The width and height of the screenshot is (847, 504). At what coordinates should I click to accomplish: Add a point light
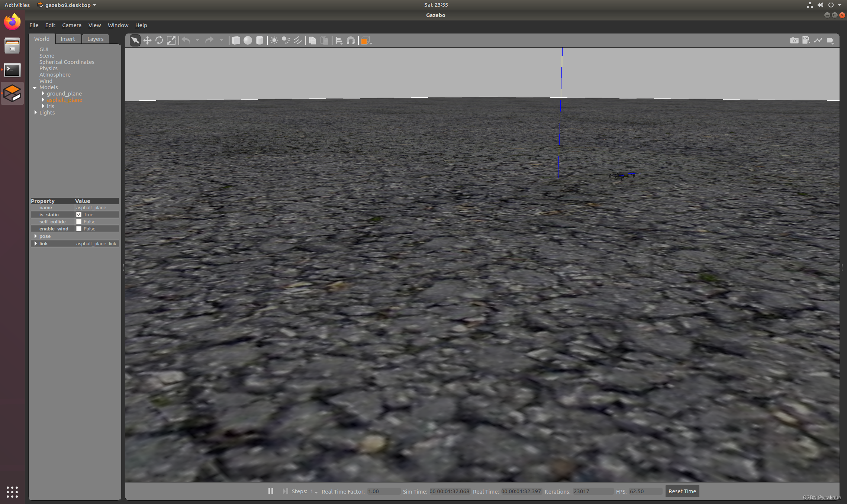pyautogui.click(x=274, y=41)
